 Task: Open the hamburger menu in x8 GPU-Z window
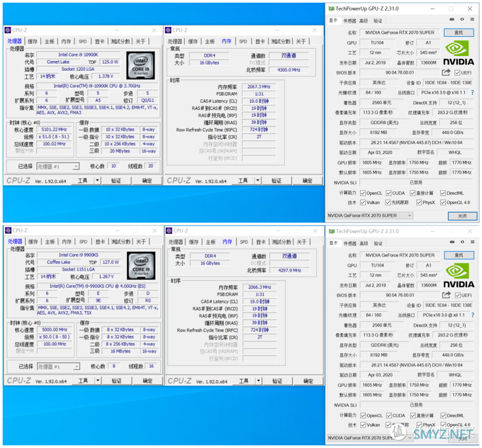click(473, 242)
